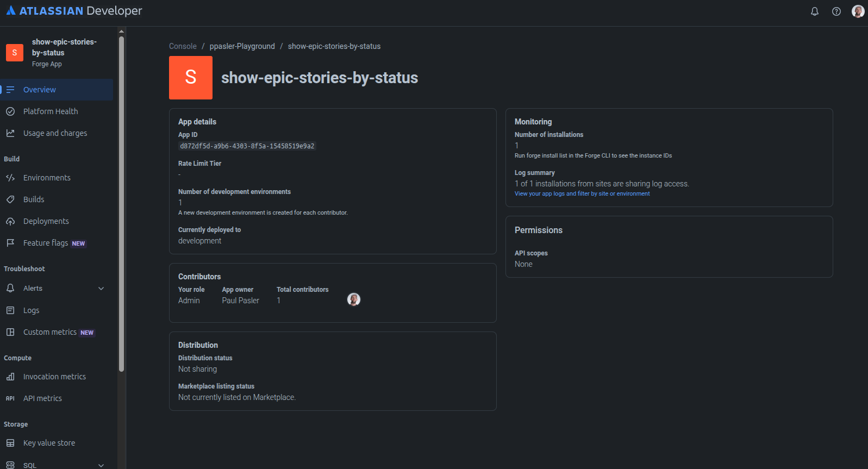Click the sidebar scrollbar up arrow

tap(121, 31)
